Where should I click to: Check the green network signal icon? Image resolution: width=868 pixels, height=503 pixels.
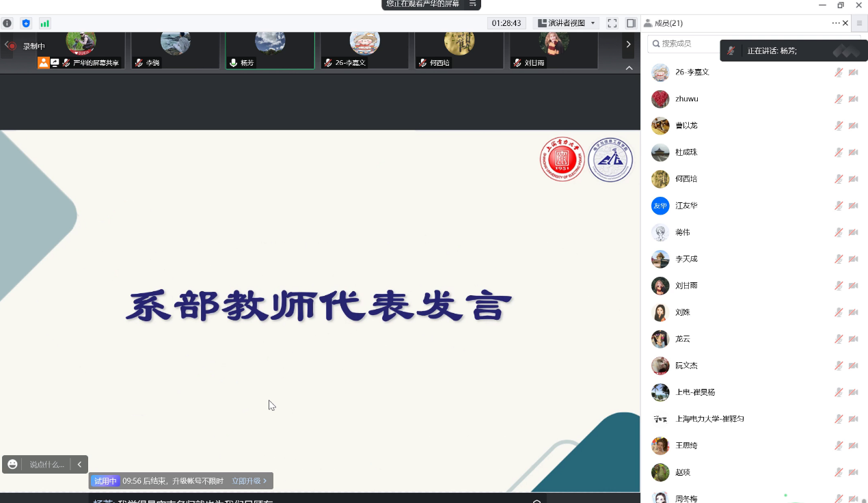click(45, 23)
